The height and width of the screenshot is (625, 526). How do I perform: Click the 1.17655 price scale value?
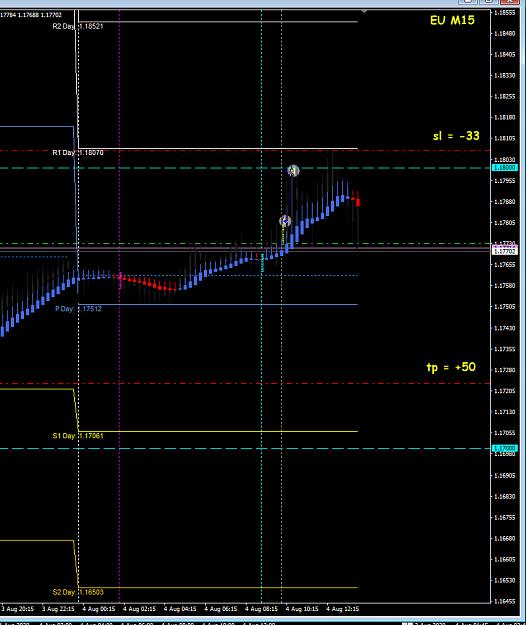pyautogui.click(x=504, y=265)
